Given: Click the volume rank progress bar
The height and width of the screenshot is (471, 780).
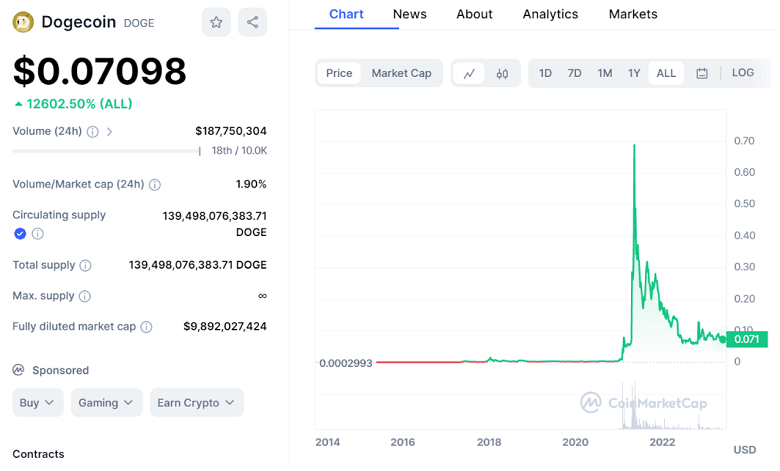Looking at the screenshot, I should 106,151.
